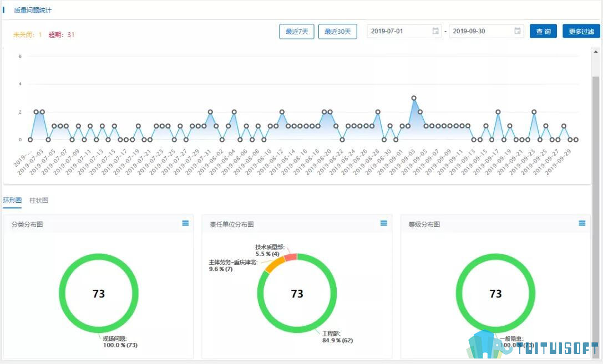The image size is (603, 364).
Task: Click the scrollbar up arrow
Action: (x=596, y=52)
